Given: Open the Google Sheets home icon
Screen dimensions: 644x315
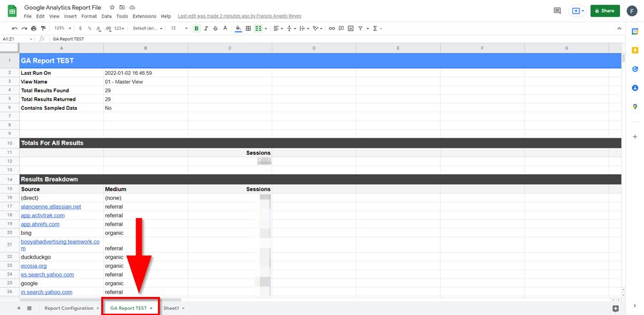Looking at the screenshot, I should pos(12,11).
